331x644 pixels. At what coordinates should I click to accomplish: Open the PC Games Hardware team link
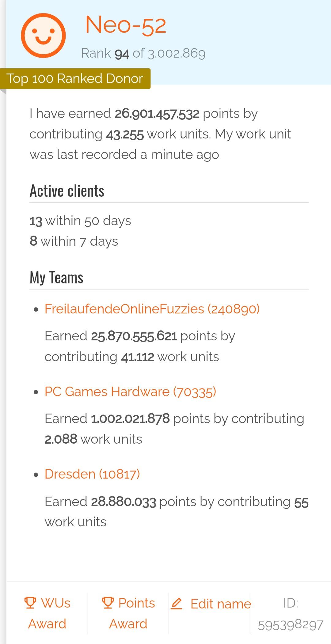pos(130,392)
